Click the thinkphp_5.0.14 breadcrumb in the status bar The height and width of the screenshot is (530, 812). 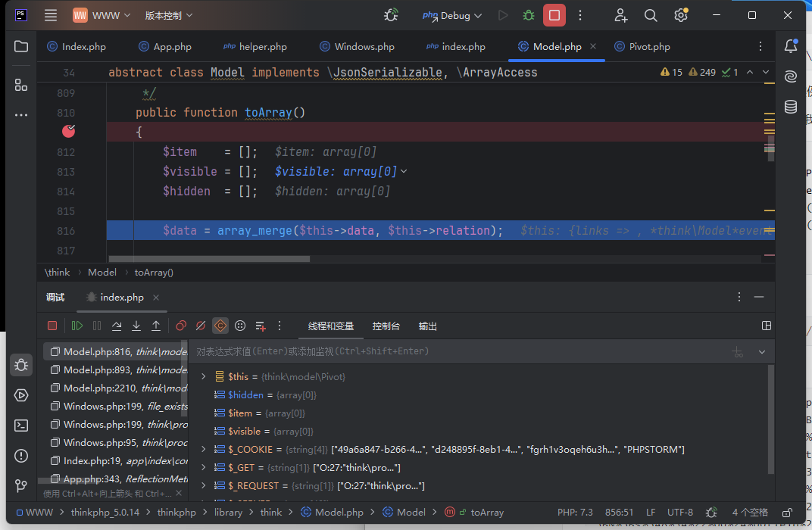[x=105, y=513]
